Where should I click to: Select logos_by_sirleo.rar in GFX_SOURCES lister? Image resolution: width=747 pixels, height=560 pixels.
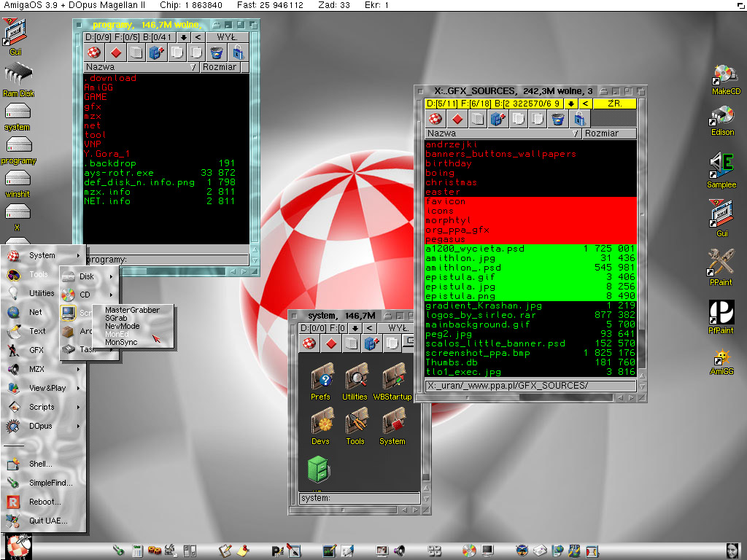pyautogui.click(x=530, y=315)
